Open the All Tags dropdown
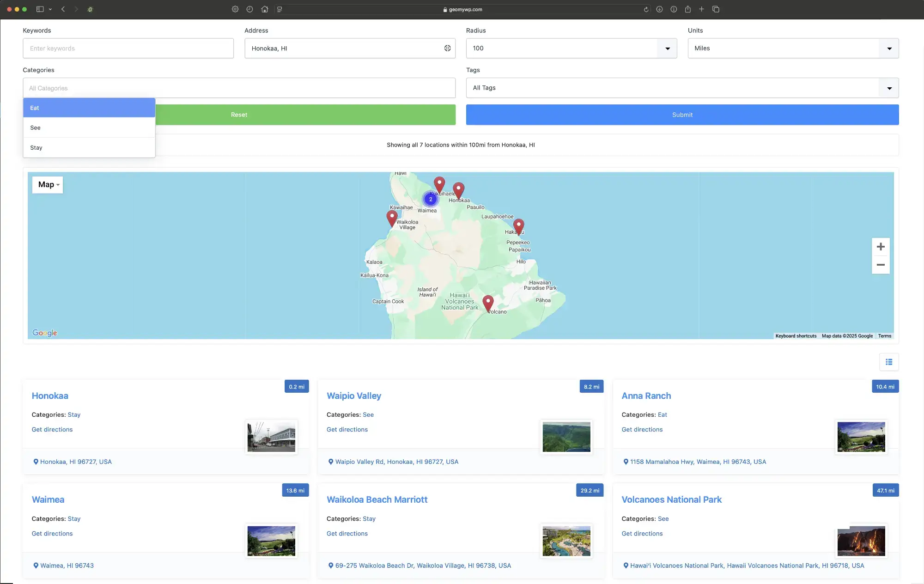Screen dimensions: 924x584 click(x=682, y=88)
